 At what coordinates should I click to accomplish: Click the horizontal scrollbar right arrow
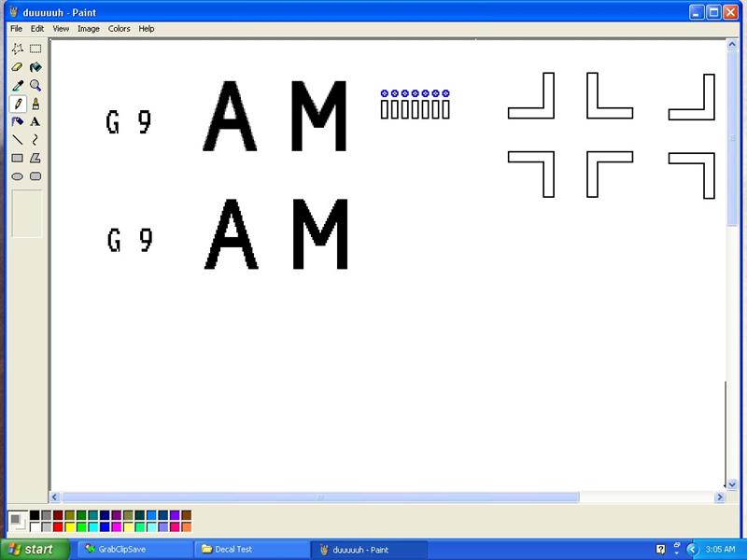click(719, 497)
